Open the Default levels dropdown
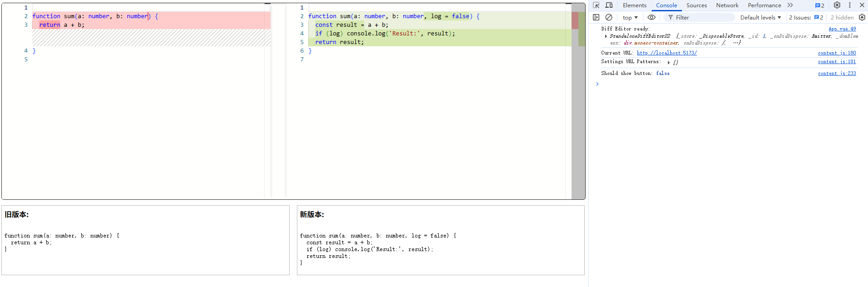The height and width of the screenshot is (287, 868). coord(760,17)
